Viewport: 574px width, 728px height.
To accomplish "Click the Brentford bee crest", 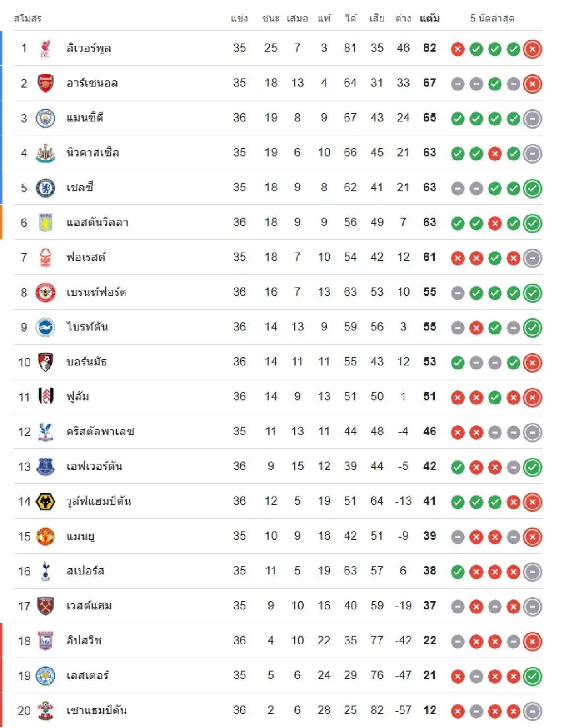I will (x=45, y=292).
